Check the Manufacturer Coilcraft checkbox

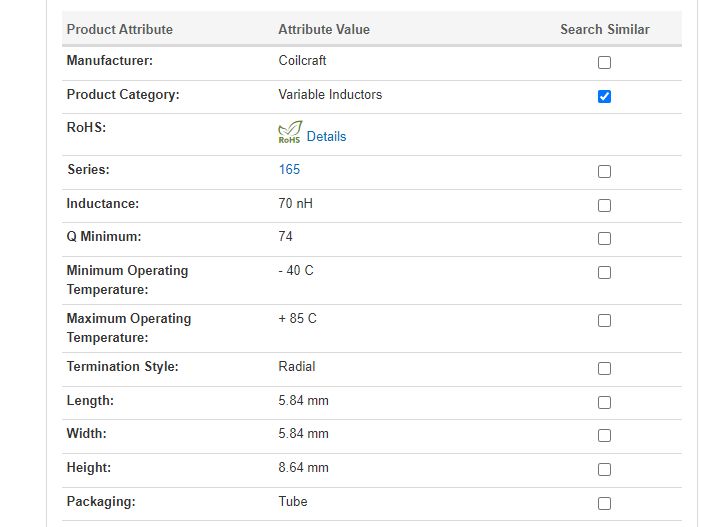(604, 63)
